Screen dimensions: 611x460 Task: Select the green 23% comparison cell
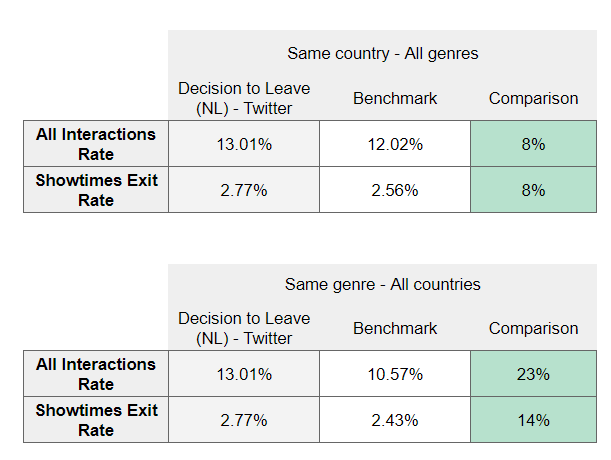point(533,374)
